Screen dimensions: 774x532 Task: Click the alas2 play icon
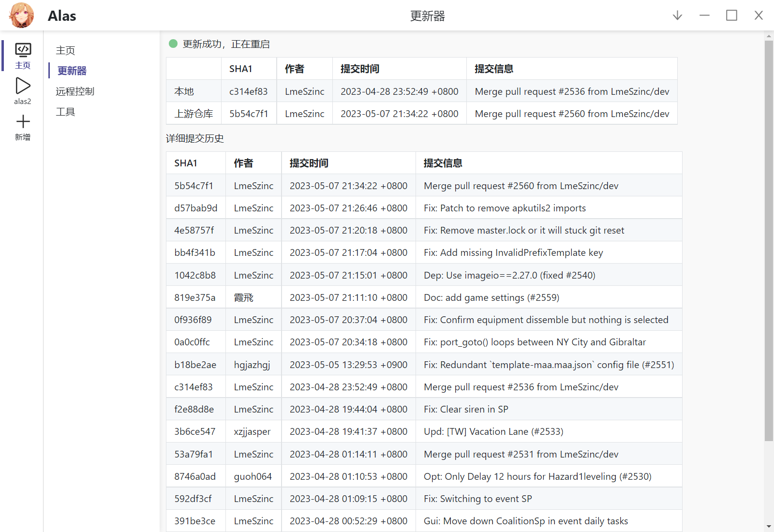click(22, 86)
